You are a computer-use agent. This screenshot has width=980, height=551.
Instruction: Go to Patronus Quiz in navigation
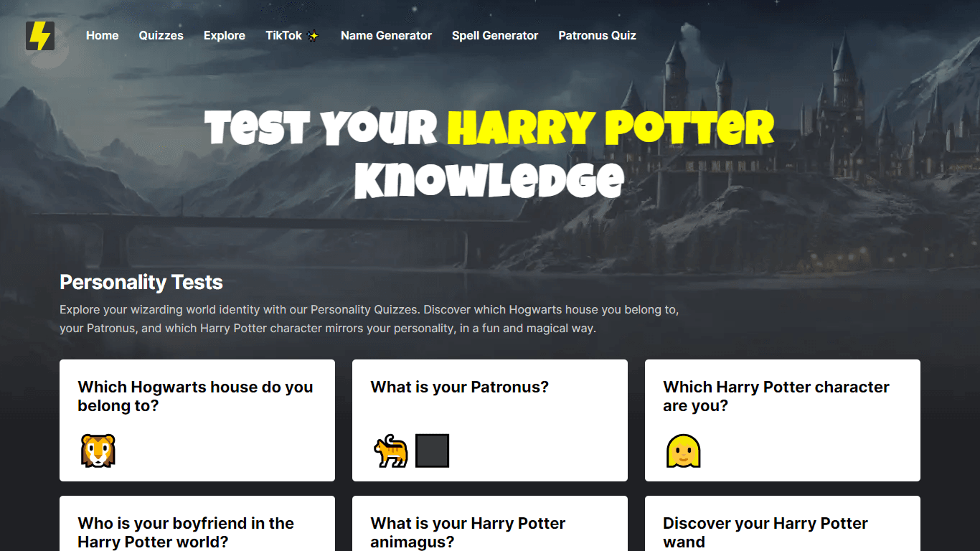point(598,36)
